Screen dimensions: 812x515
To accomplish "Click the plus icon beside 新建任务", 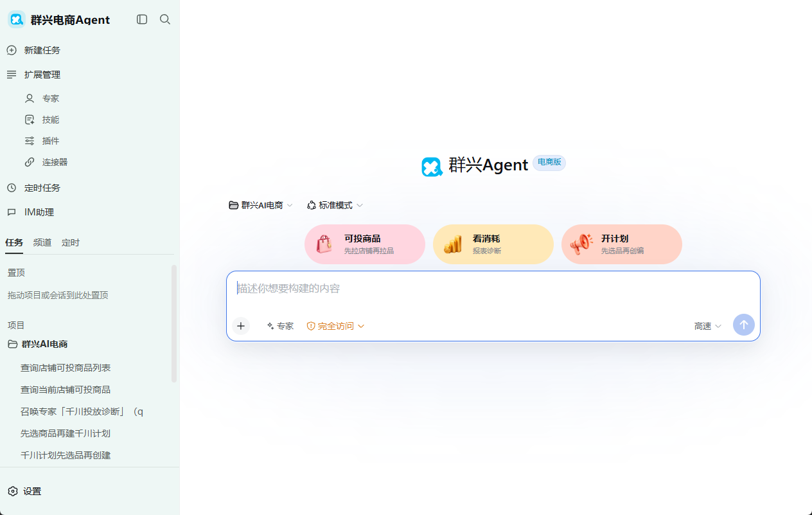I will 12,50.
